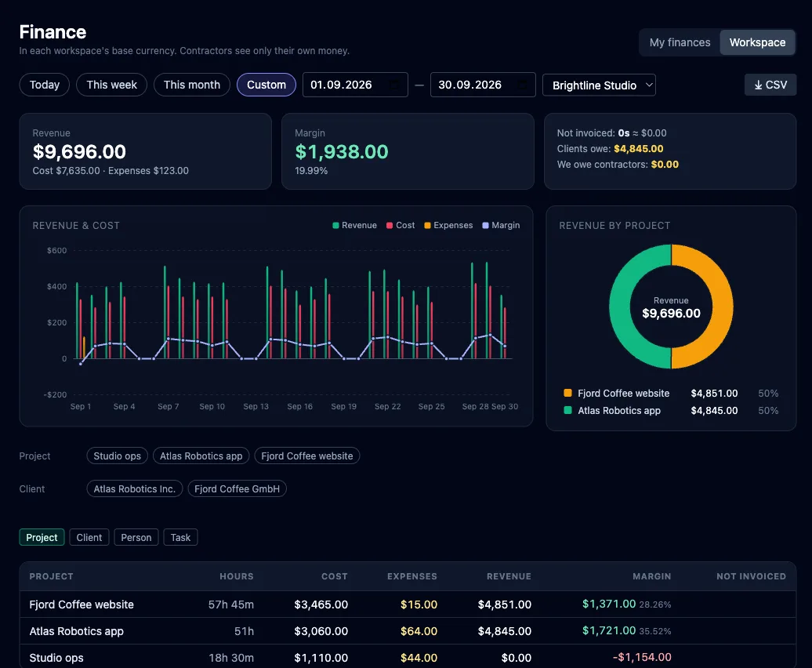Sort the table by the COST column
The image size is (812, 668).
tap(335, 576)
